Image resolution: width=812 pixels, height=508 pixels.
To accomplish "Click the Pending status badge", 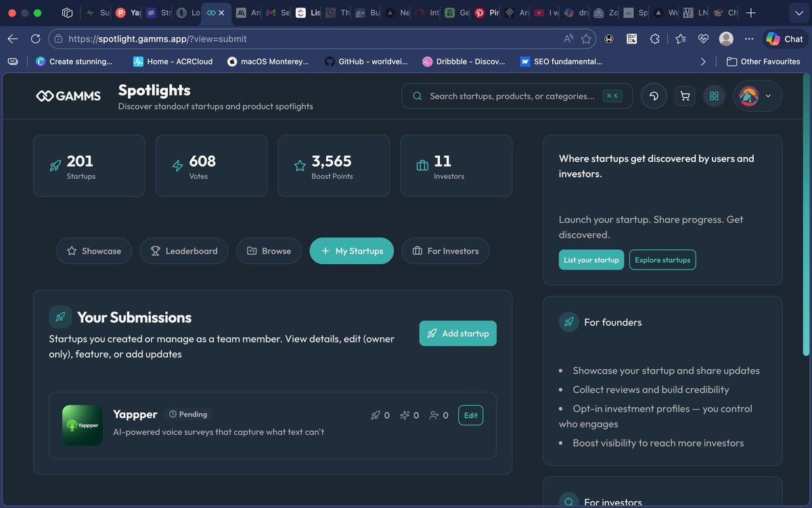I will [188, 414].
